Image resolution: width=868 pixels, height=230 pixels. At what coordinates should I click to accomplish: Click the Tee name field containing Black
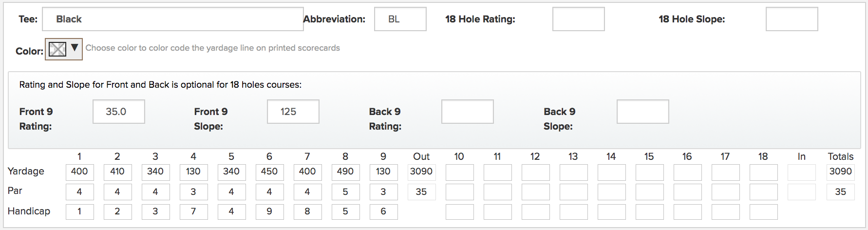coord(173,19)
